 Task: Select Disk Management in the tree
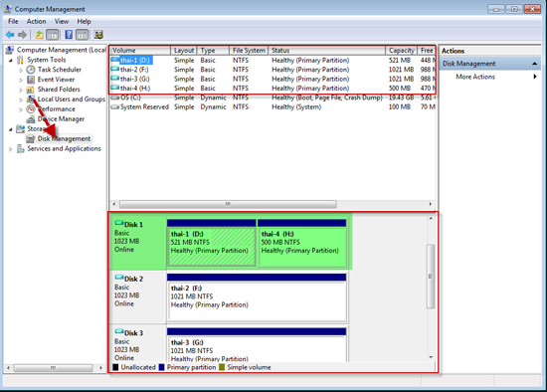[x=64, y=138]
